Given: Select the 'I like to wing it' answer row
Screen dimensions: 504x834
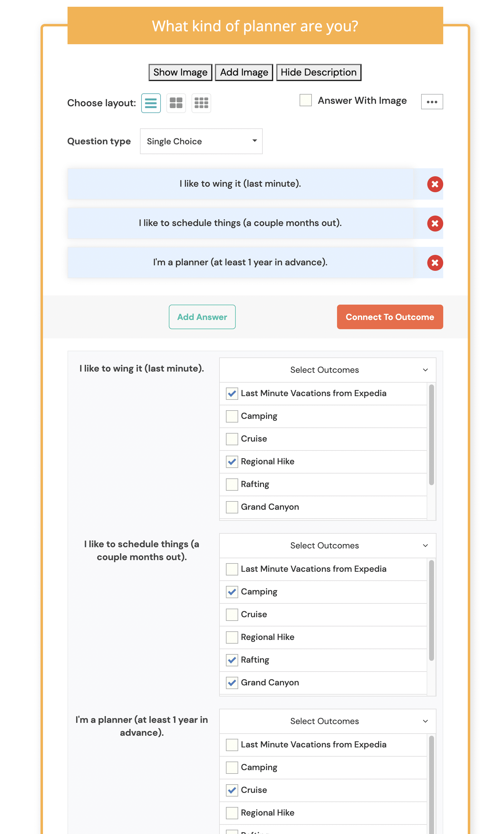Looking at the screenshot, I should [x=240, y=184].
